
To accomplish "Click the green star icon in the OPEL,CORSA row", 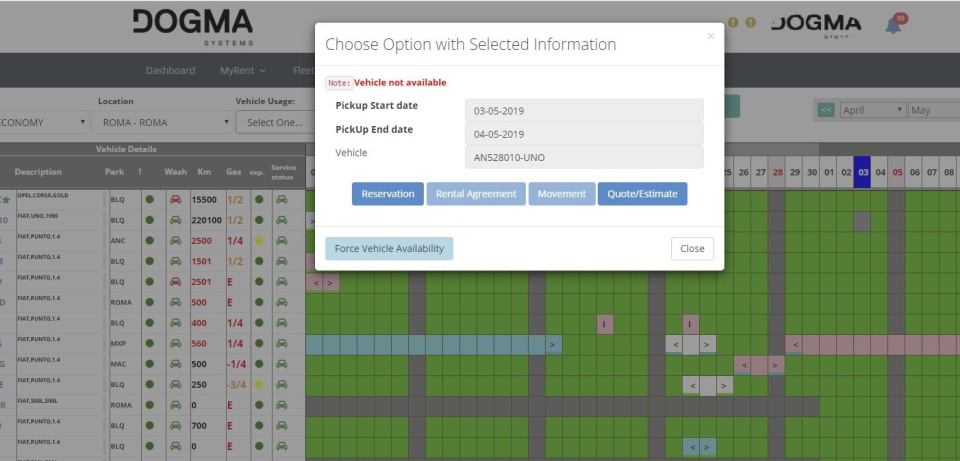I will point(6,200).
